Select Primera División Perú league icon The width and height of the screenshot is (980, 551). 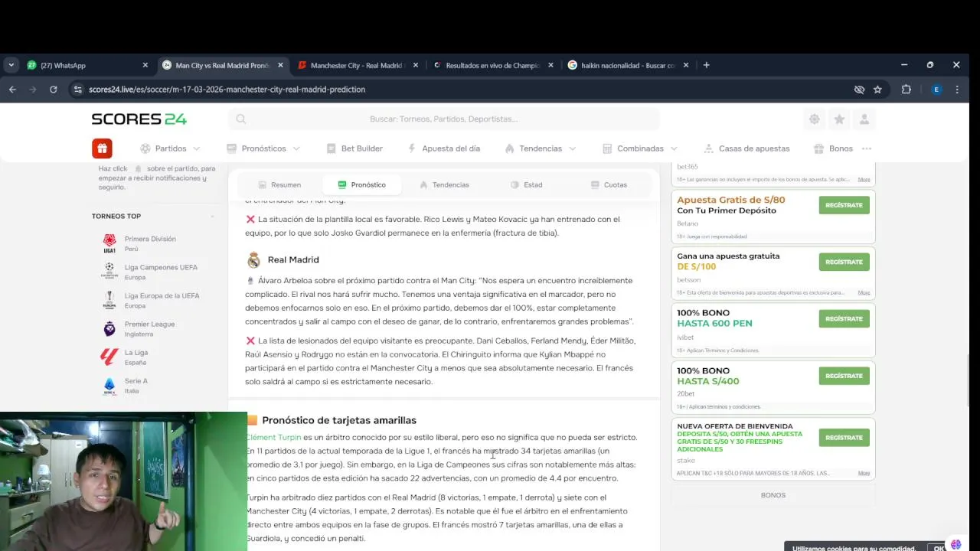[109, 243]
